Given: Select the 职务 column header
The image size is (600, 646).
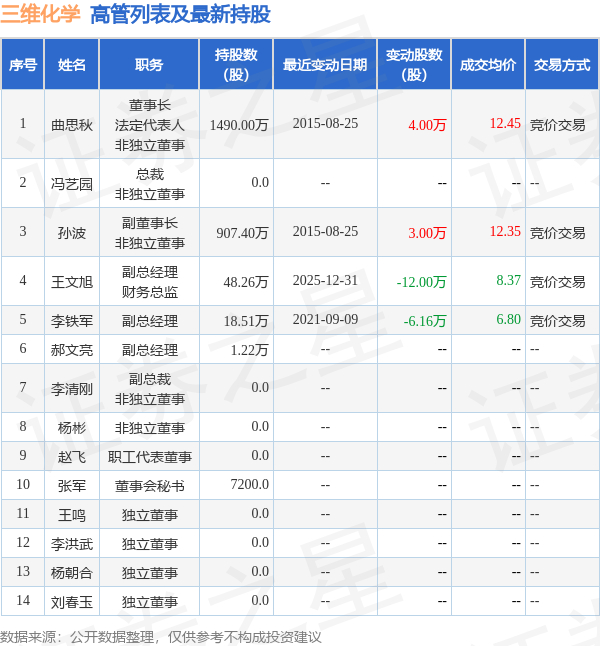Looking at the screenshot, I should click(x=149, y=65).
